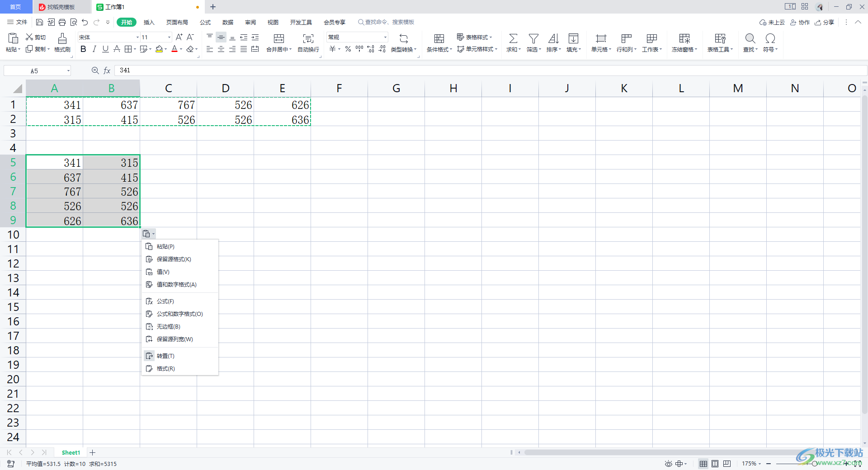Click the AutoSum (求和) sigma icon
Screen dimensions: 868x470
513,38
